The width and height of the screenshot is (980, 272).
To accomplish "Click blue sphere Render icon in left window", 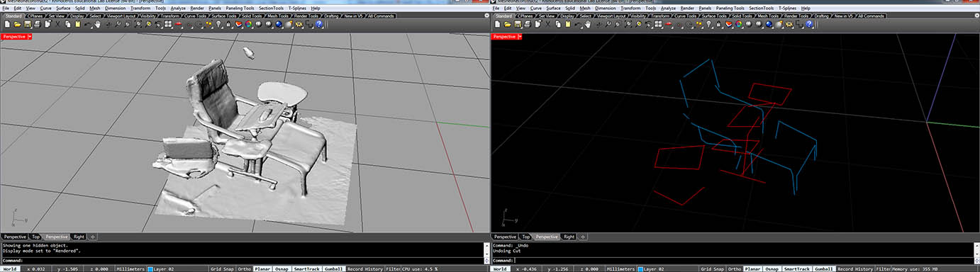I will 279,24.
